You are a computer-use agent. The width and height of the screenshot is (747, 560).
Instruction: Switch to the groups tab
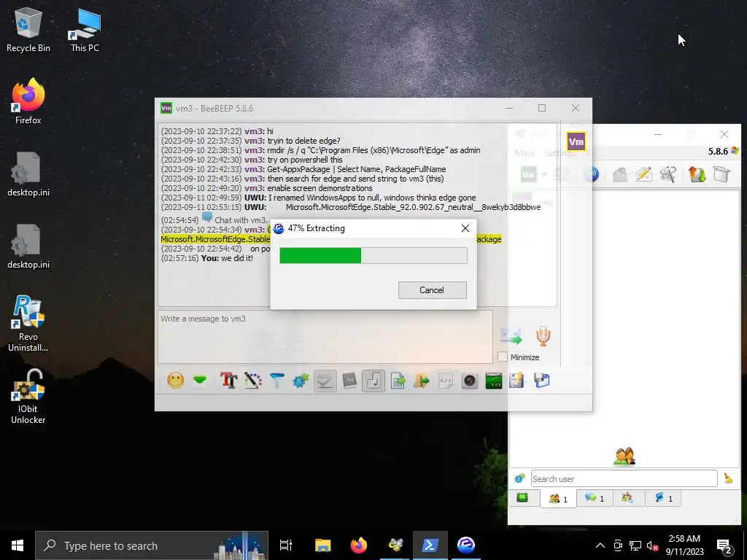click(627, 498)
